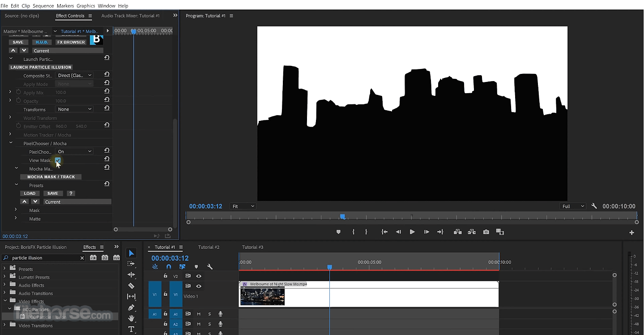Screen dimensions: 644x335
Task: Open Program monitor button editor plus
Action: tap(631, 232)
